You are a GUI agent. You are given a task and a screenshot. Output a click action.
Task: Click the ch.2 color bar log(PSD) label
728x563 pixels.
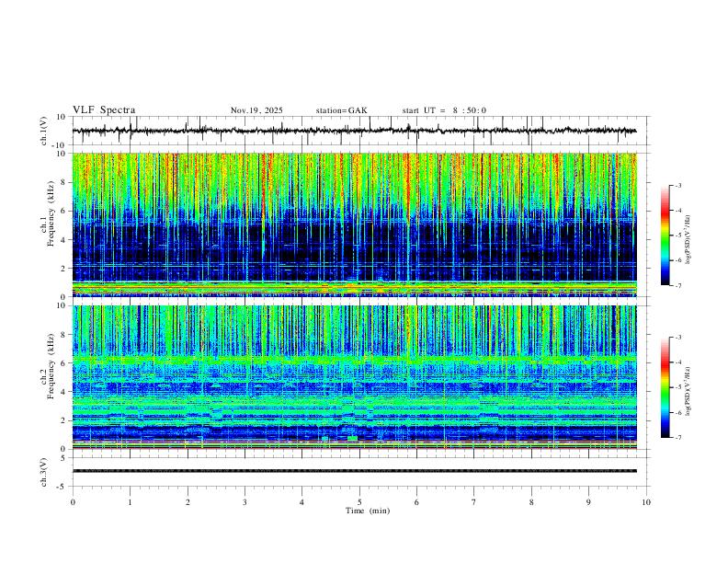coord(688,391)
